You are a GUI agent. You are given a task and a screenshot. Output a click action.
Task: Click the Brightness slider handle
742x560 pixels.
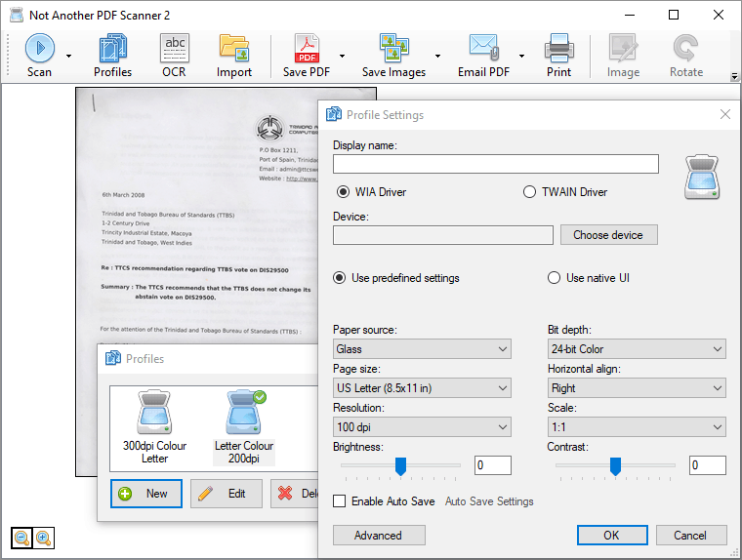(400, 466)
